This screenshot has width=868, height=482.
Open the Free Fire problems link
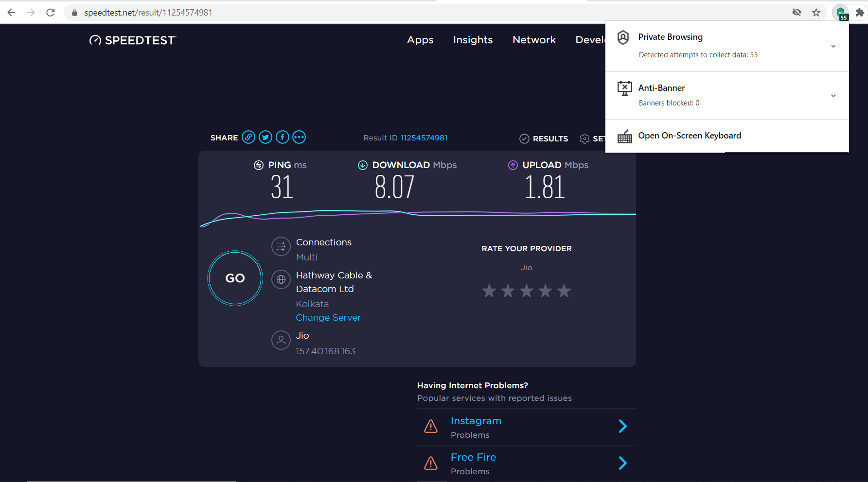473,457
